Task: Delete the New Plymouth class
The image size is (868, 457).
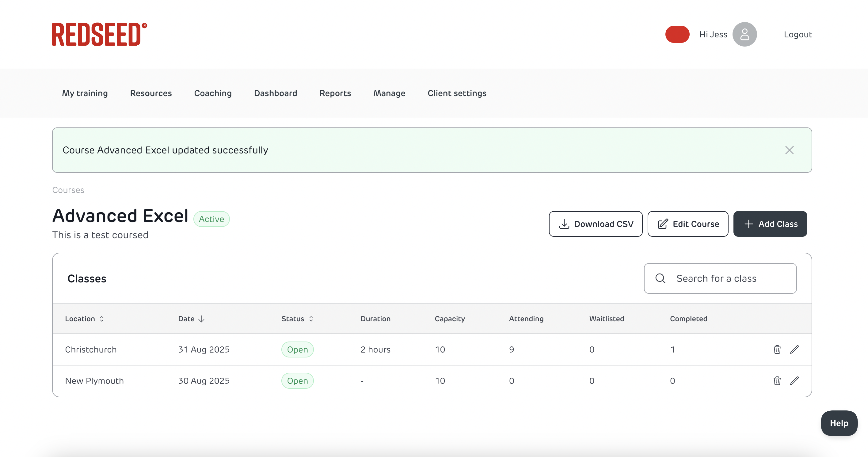Action: [777, 380]
